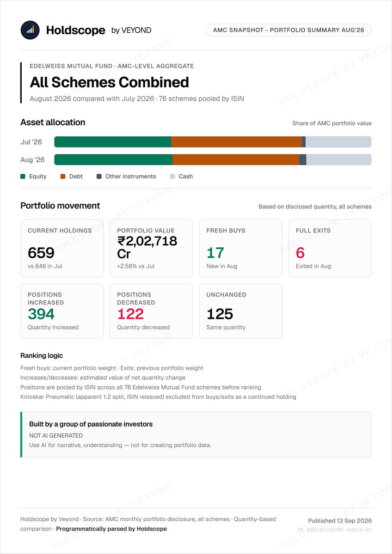This screenshot has width=392, height=554.
Task: Click the Unchanged card title
Action: [226, 295]
